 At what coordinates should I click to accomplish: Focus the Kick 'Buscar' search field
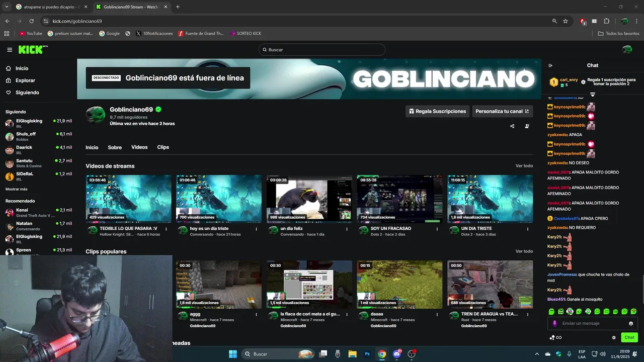pyautogui.click(x=322, y=50)
